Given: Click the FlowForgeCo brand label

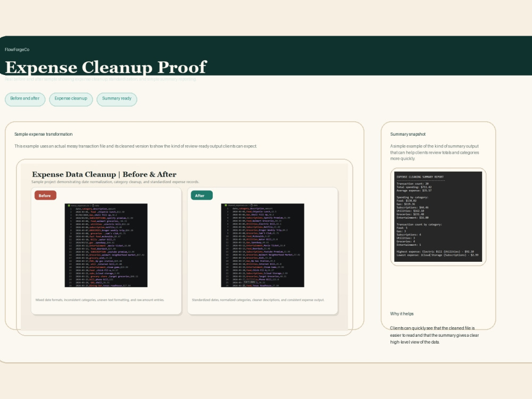Looking at the screenshot, I should [17, 49].
